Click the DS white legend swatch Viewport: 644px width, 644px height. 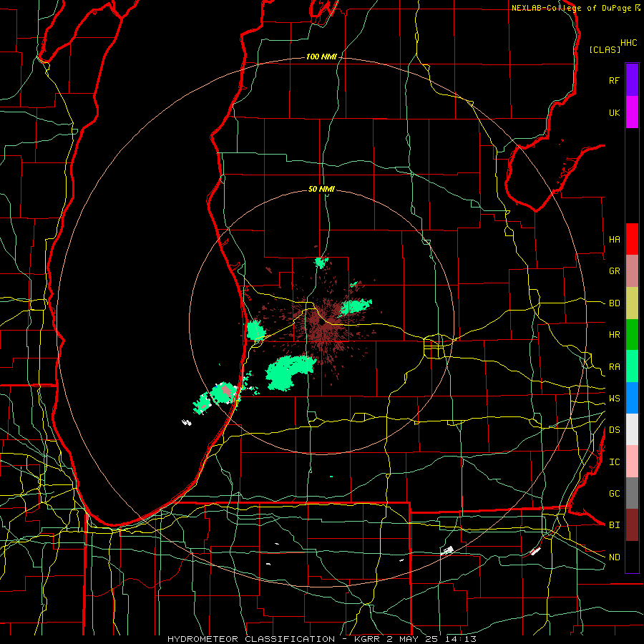[632, 429]
